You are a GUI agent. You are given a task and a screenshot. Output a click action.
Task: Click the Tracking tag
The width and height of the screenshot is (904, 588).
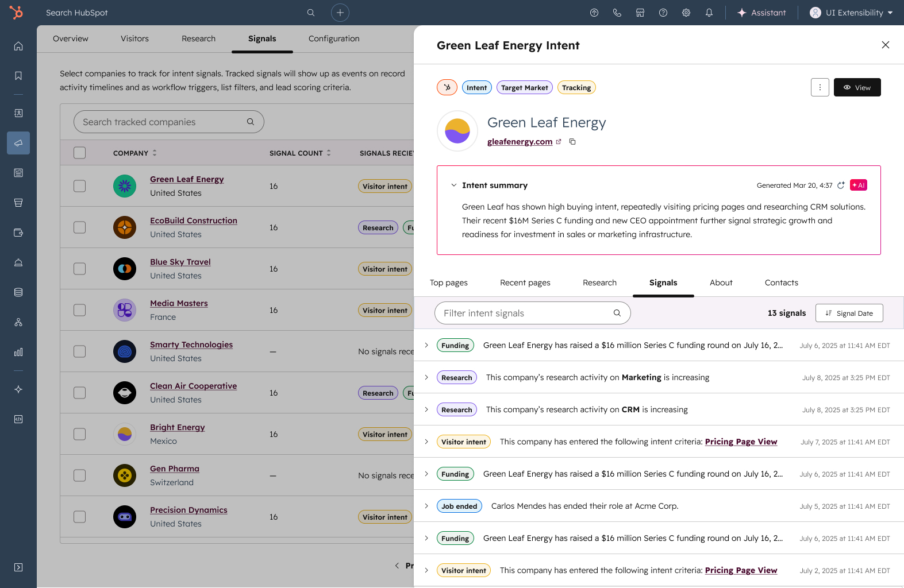[576, 87]
